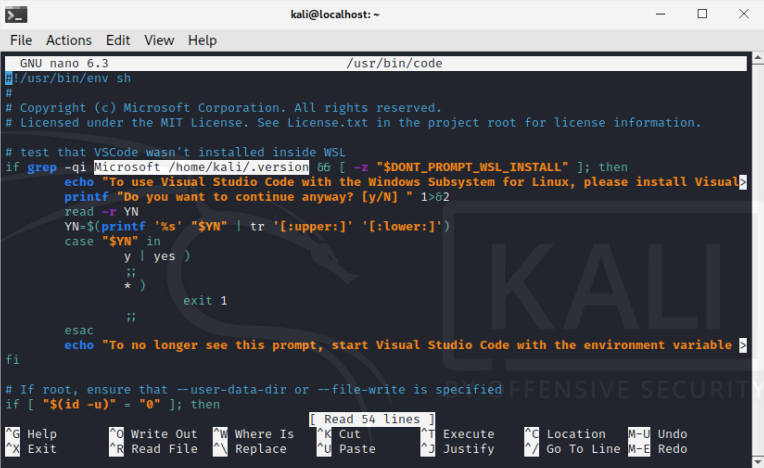764x468 pixels.
Task: Click the line-overflow '>' marker on environment variable line
Action: pos(743,345)
